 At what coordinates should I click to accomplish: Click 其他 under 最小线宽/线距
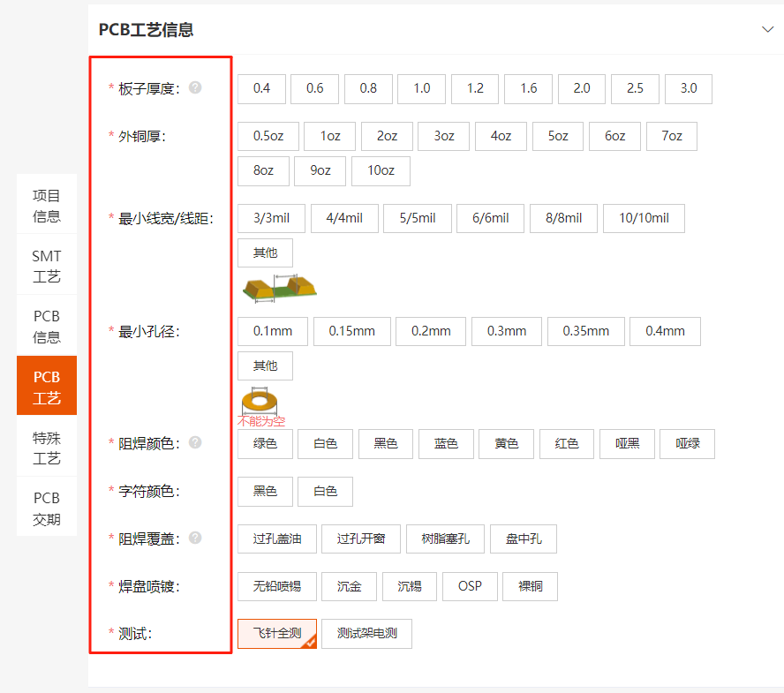265,253
